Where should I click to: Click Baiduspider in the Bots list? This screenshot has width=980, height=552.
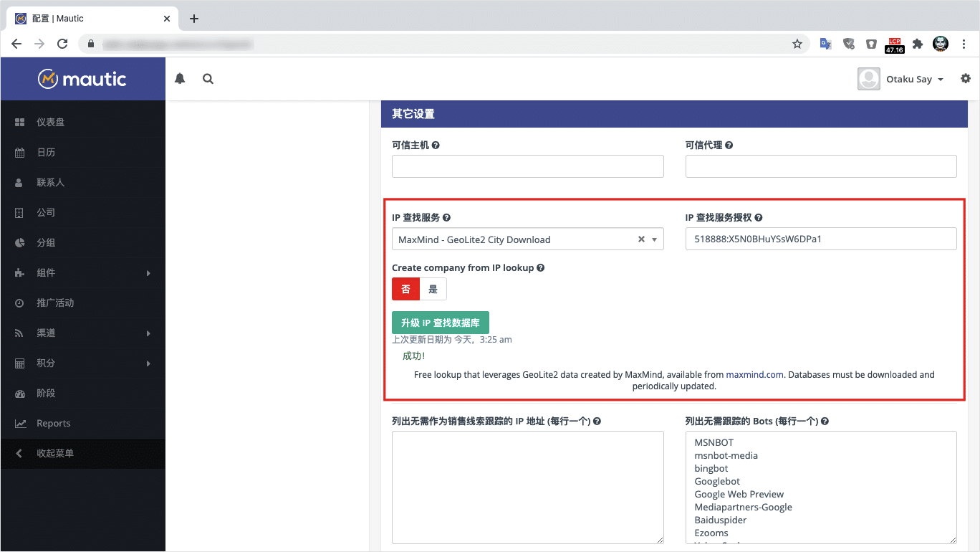721,520
